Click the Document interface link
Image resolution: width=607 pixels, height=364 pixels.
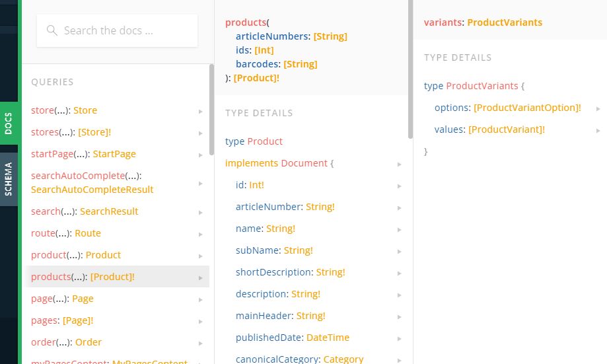(304, 163)
